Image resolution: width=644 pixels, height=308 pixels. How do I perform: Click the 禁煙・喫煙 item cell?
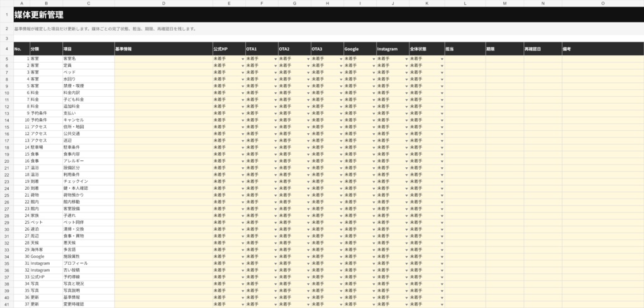click(x=89, y=86)
